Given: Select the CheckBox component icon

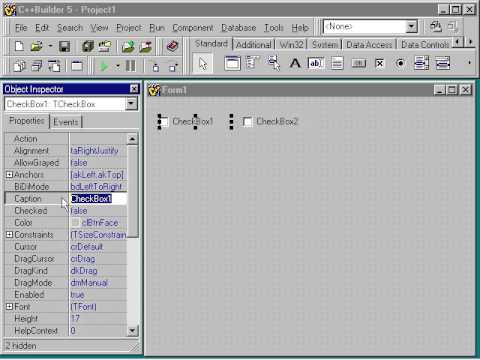Looking at the screenshot, I should coord(379,63).
